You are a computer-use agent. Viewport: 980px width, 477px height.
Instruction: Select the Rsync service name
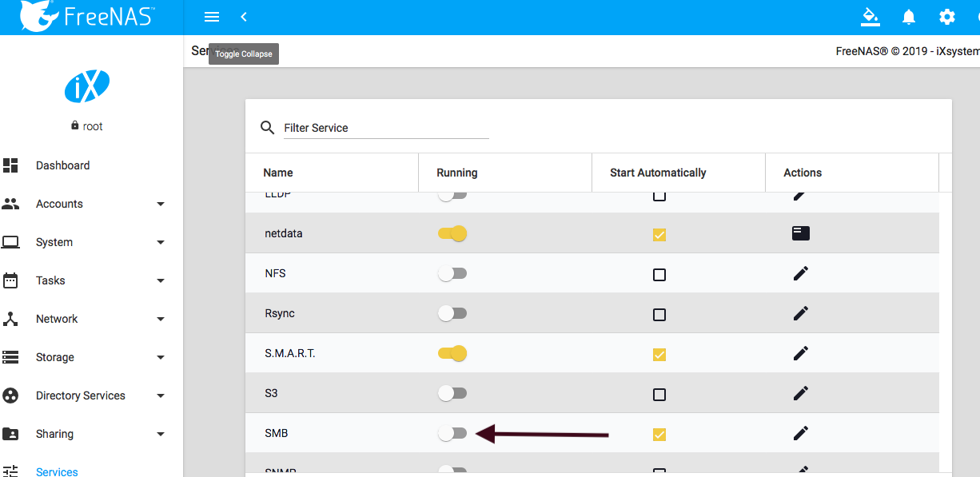(x=280, y=313)
